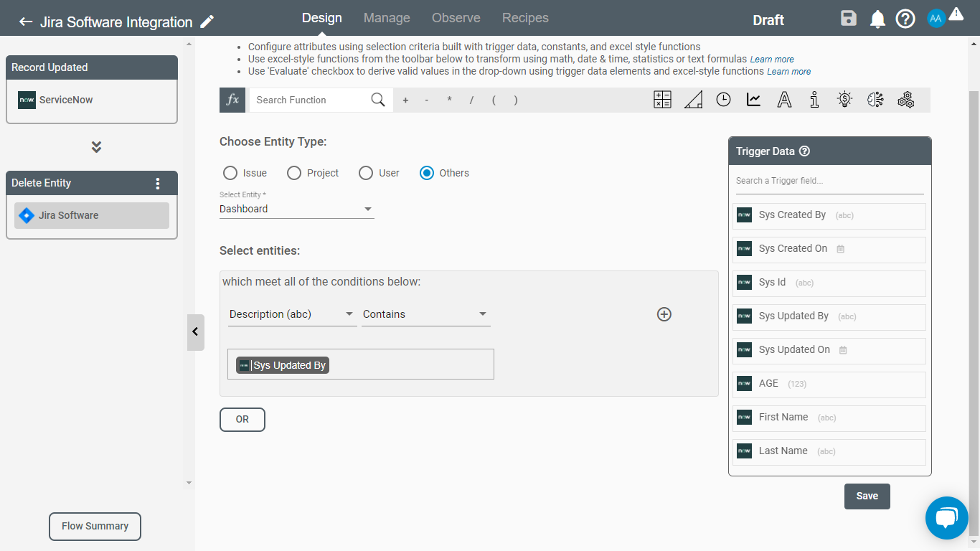This screenshot has width=980, height=551.
Task: Open the AA user avatar menu
Action: [936, 19]
